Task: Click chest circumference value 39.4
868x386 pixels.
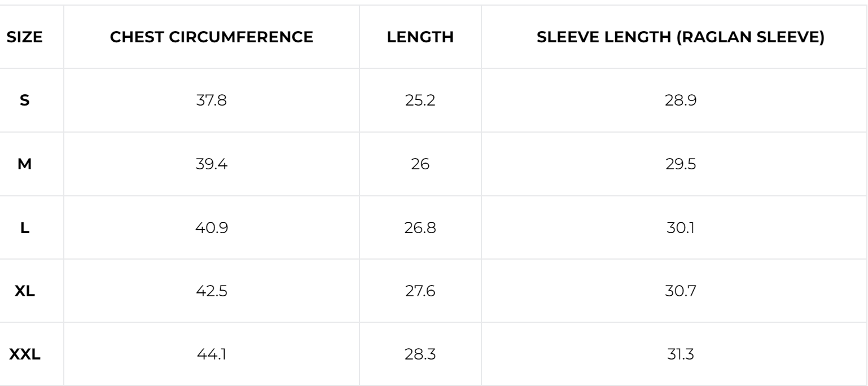Action: (212, 165)
